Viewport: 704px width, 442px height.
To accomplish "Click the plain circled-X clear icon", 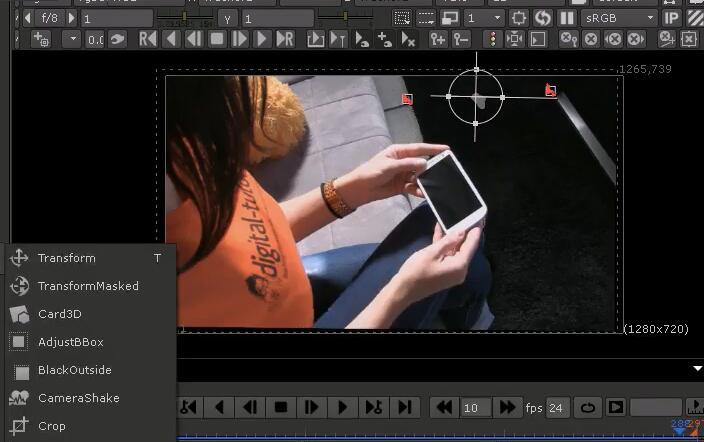I will pyautogui.click(x=591, y=40).
